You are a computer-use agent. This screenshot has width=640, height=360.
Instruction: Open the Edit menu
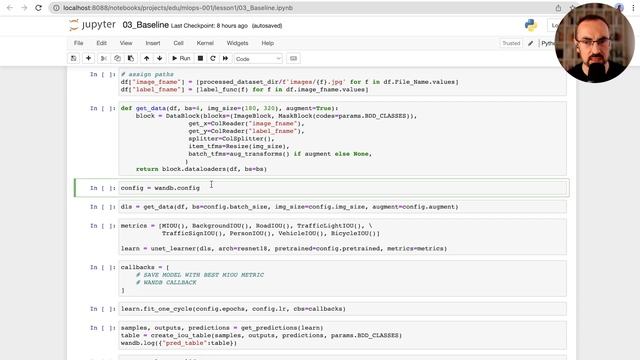(101, 43)
